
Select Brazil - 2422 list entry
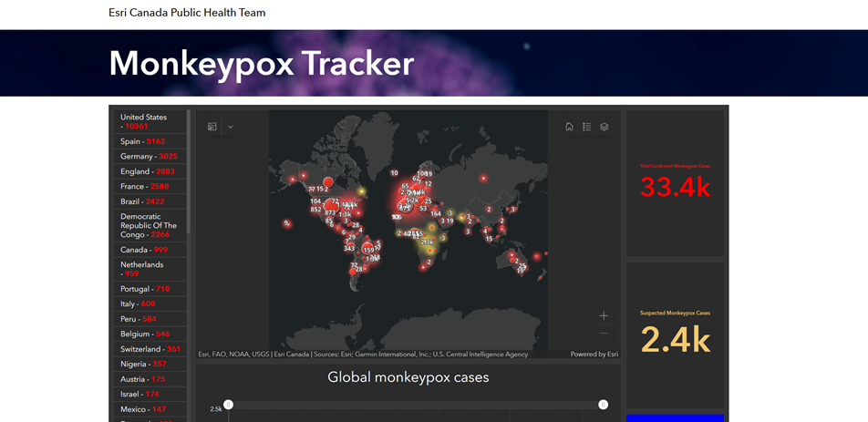[150, 201]
